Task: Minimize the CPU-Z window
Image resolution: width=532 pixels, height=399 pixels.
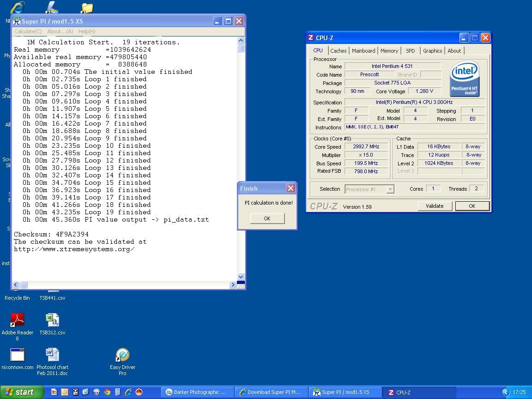Action: coord(464,38)
